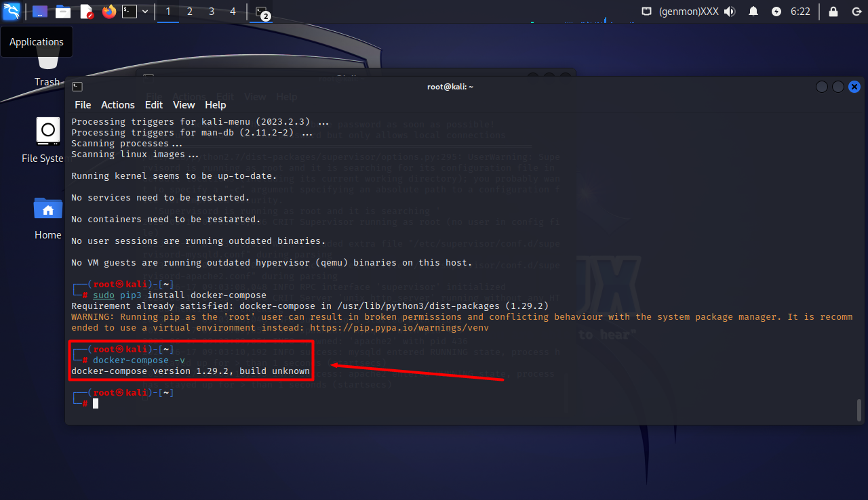Open terminal emulator from the panel
Image resolution: width=868 pixels, height=500 pixels.
click(x=129, y=12)
